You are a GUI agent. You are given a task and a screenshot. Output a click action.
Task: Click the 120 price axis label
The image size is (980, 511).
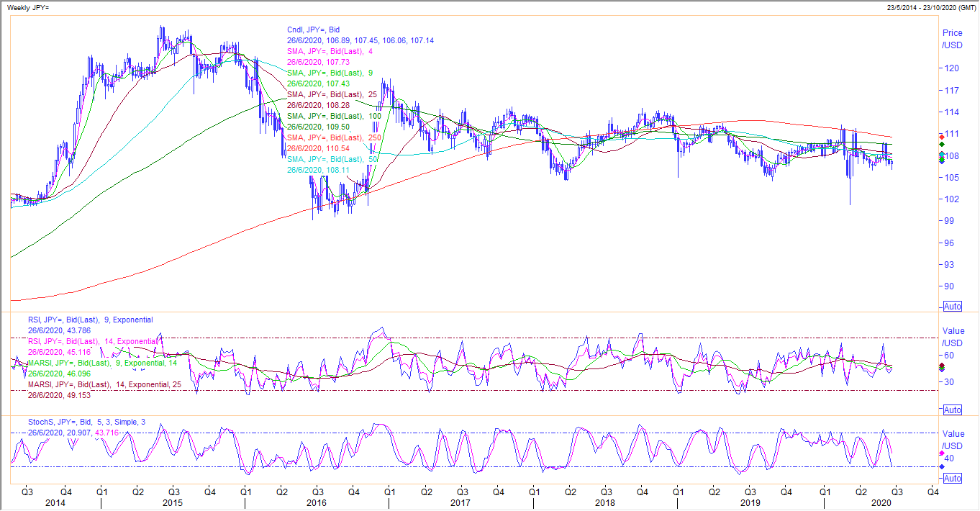(x=951, y=68)
